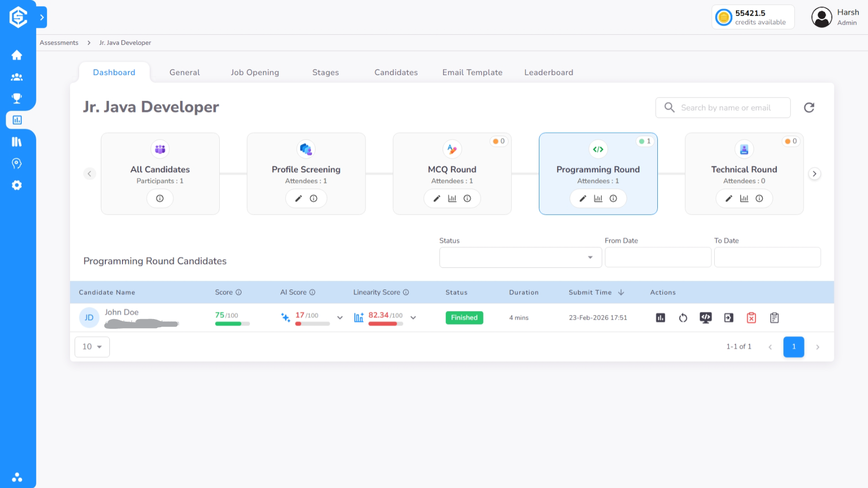This screenshot has height=488, width=868.
Task: Select the library books icon in sidebar
Action: pos(17,142)
